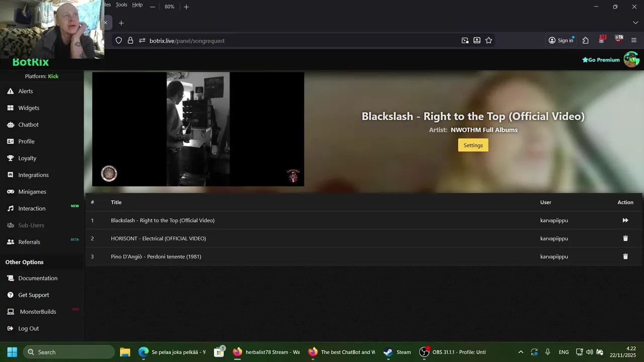The width and height of the screenshot is (644, 362).
Task: Delete the Pino D'Angiò song request
Action: point(625,256)
